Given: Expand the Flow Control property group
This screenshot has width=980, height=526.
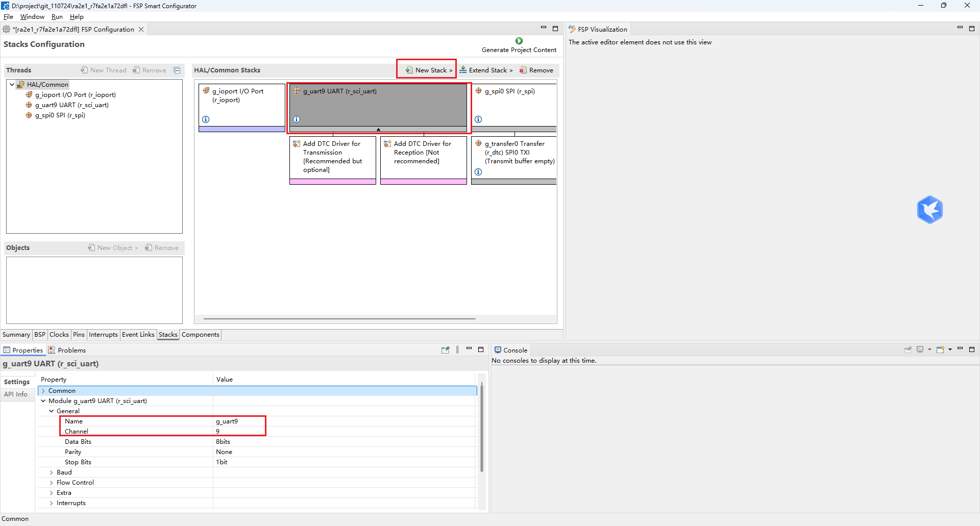Looking at the screenshot, I should (52, 483).
